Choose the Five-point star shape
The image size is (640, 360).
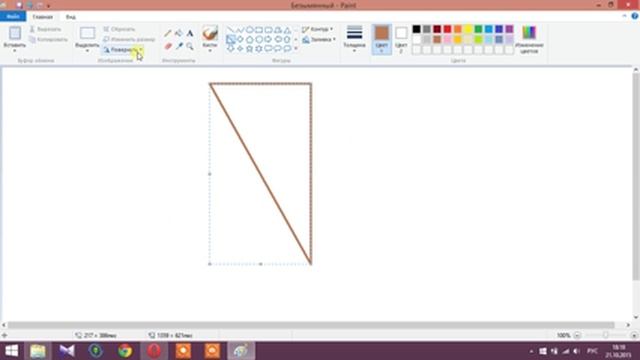[249, 49]
